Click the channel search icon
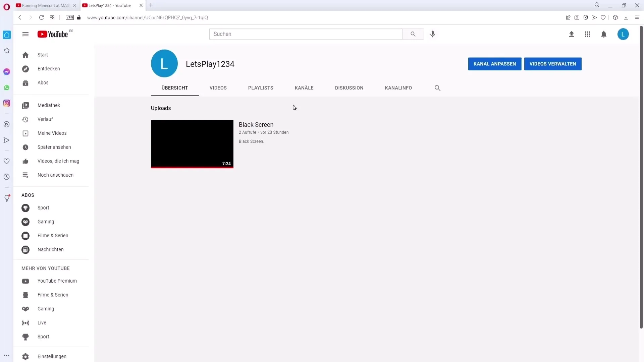This screenshot has width=644, height=362. [x=437, y=87]
